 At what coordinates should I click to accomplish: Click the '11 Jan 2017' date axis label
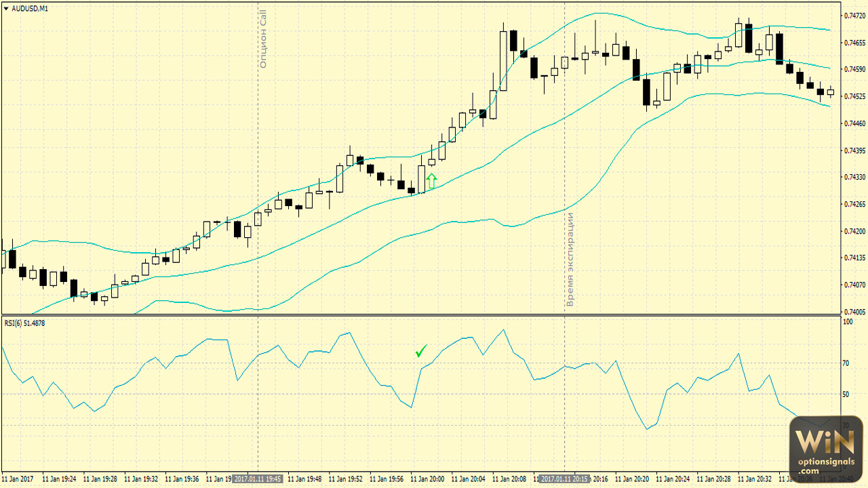pos(19,479)
